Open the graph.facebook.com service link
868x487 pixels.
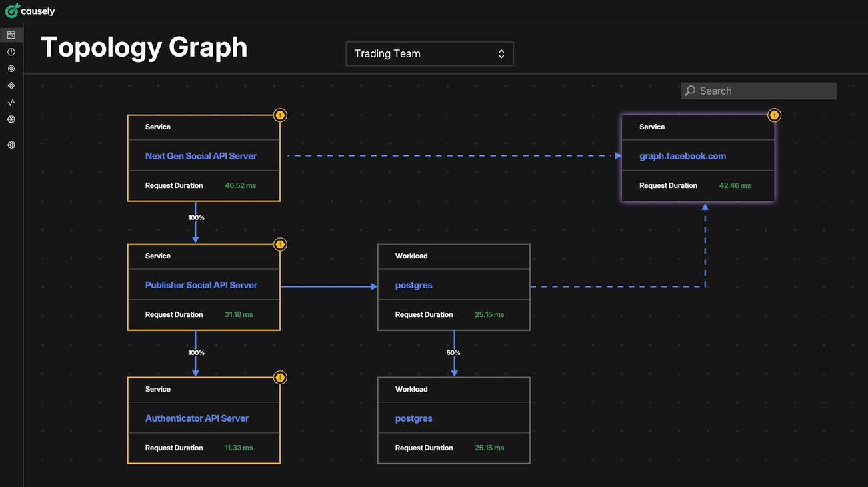[x=683, y=155]
